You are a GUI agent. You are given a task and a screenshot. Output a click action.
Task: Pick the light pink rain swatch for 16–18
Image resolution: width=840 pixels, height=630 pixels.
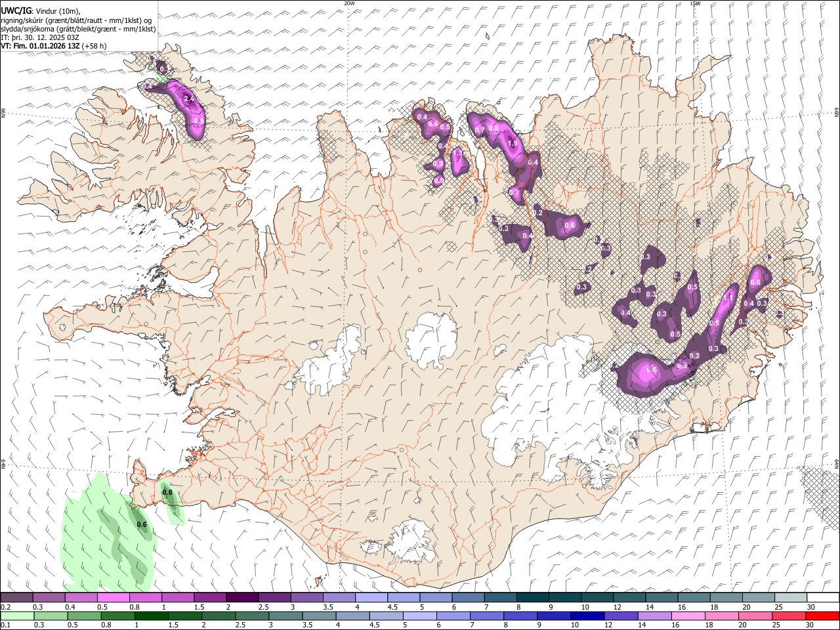pyautogui.click(x=688, y=616)
